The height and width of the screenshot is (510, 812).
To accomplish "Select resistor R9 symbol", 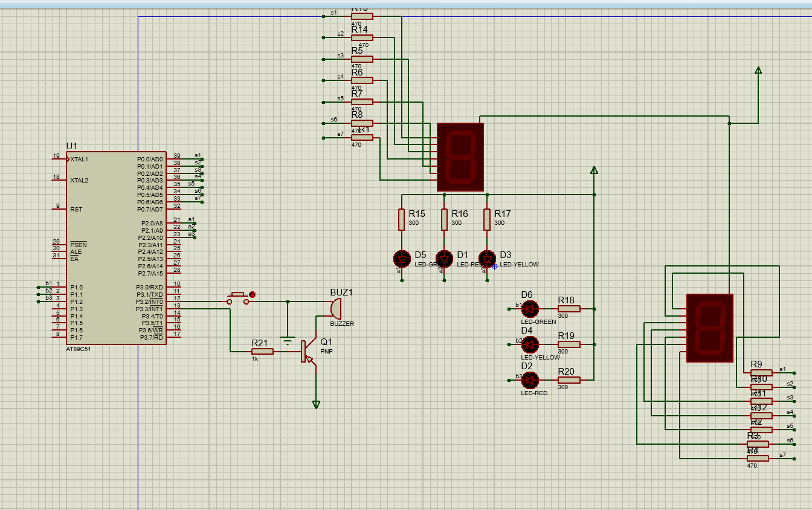I will 761,373.
